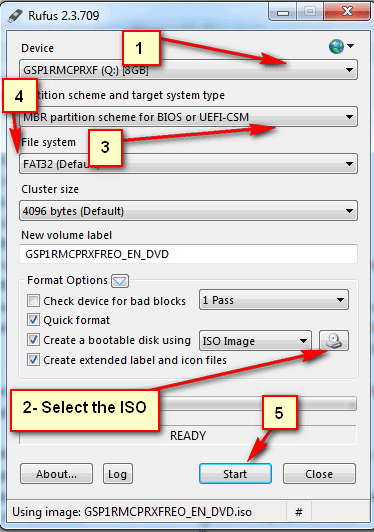Close Rufus with the title bar X
This screenshot has width=374, height=532.
coord(347,12)
